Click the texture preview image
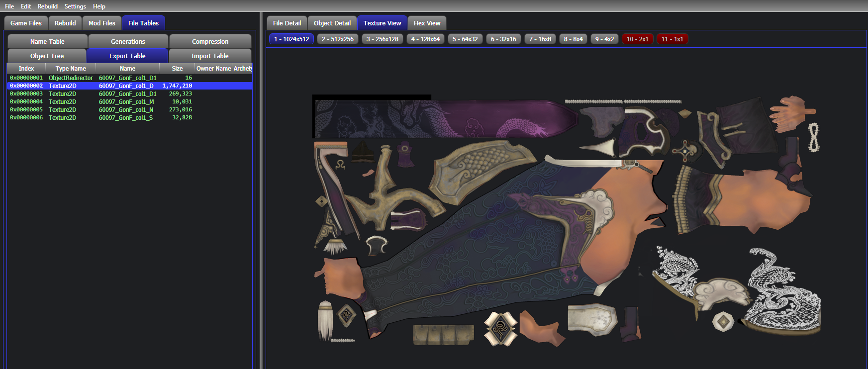The image size is (868, 369). click(567, 221)
